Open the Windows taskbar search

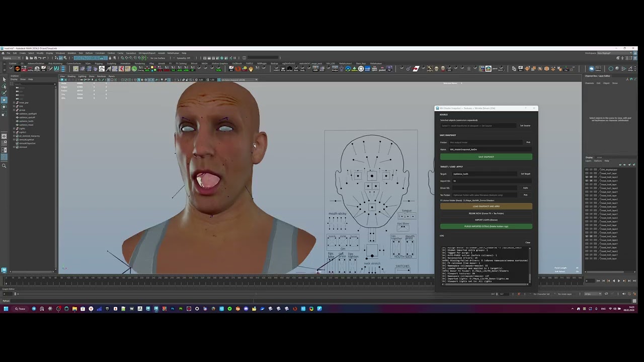point(20,309)
